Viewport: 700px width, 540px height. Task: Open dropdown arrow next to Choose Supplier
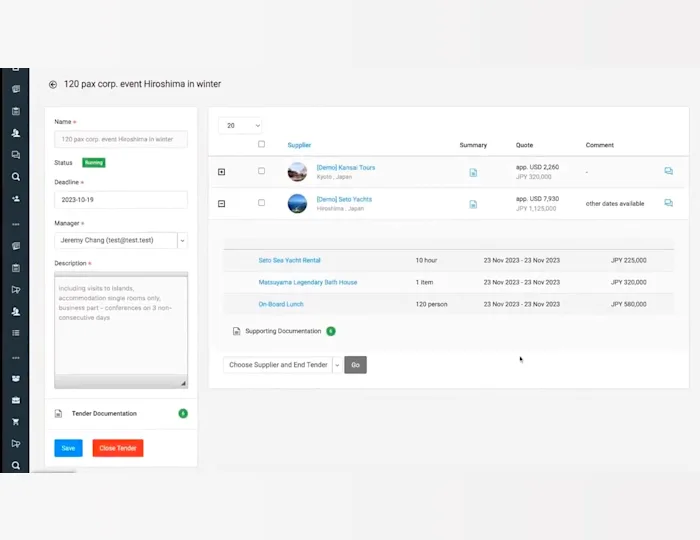337,365
